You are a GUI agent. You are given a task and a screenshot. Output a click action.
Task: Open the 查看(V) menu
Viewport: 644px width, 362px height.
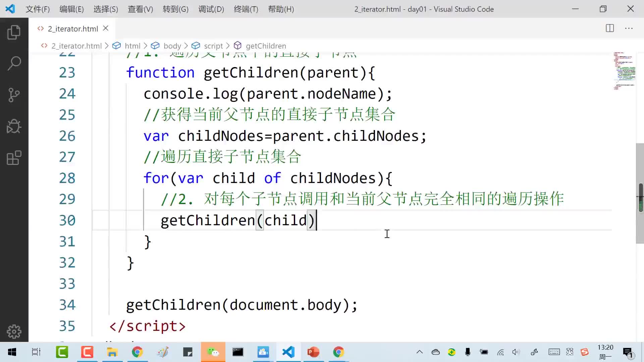coord(140,9)
